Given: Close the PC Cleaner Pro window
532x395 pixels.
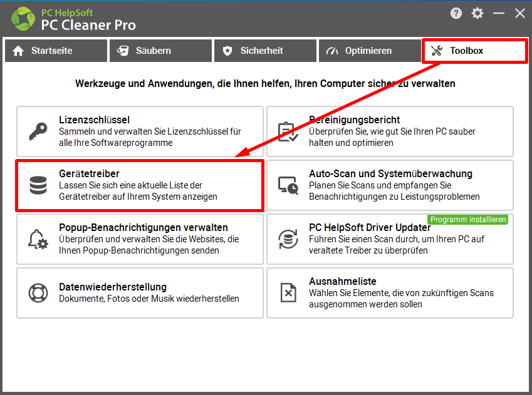Looking at the screenshot, I should [520, 13].
